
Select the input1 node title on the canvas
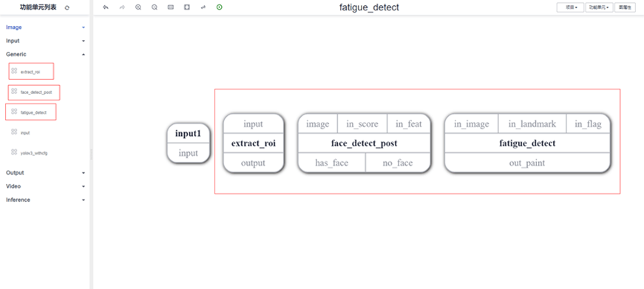click(188, 134)
